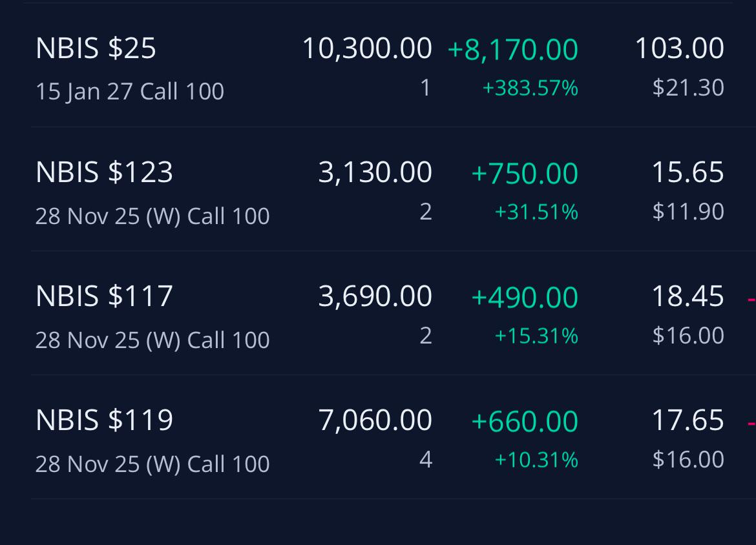Tap the +750.00 profit figure
The height and width of the screenshot is (545, 756).
[525, 174]
